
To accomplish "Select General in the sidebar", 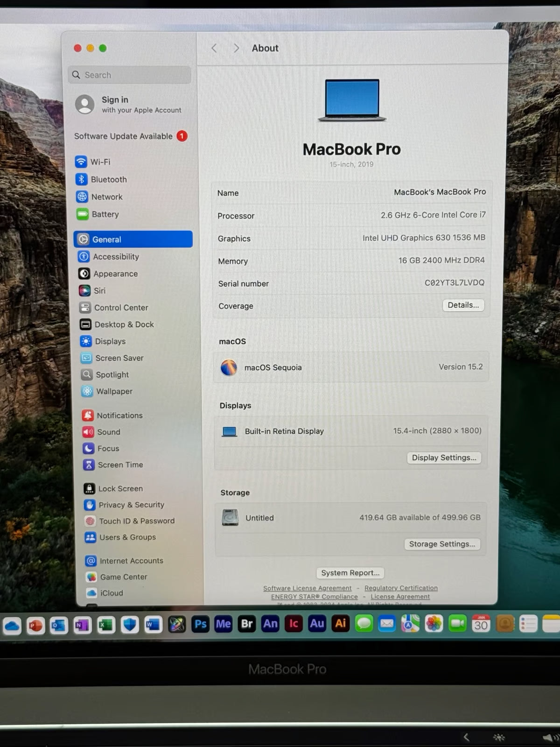I will 133,239.
